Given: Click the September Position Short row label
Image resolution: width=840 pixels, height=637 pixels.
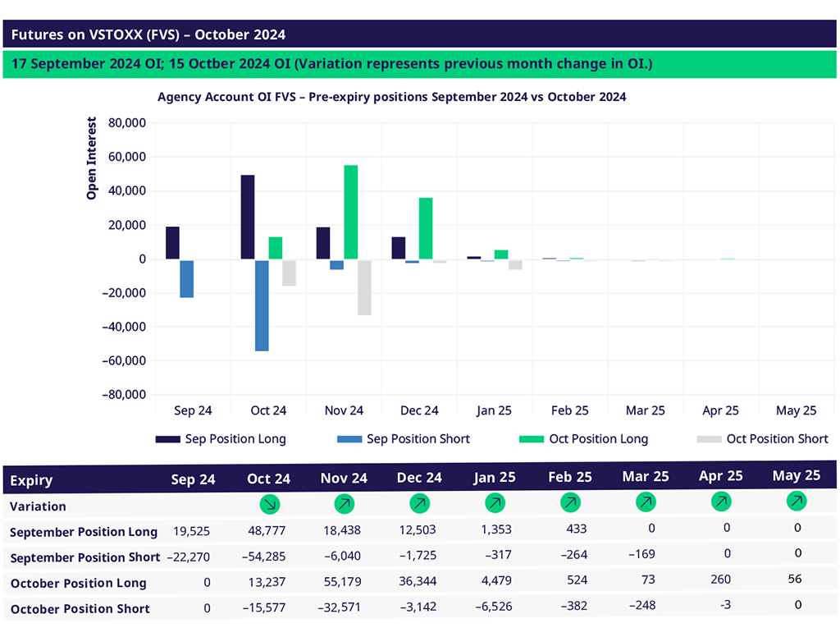Looking at the screenshot, I should (x=84, y=557).
